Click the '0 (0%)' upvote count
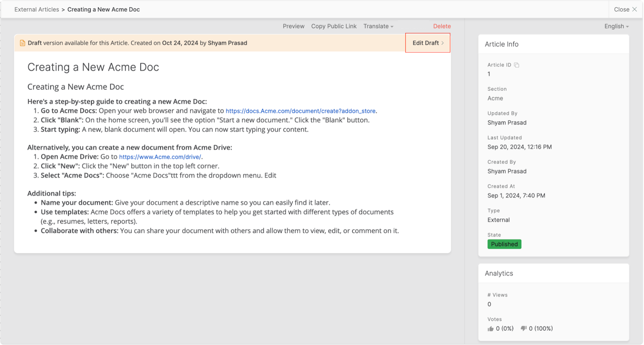The width and height of the screenshot is (644, 345). tap(505, 328)
